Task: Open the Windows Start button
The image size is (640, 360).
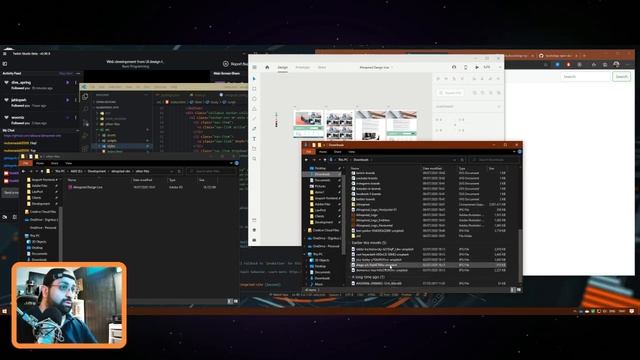Action: 5,311
